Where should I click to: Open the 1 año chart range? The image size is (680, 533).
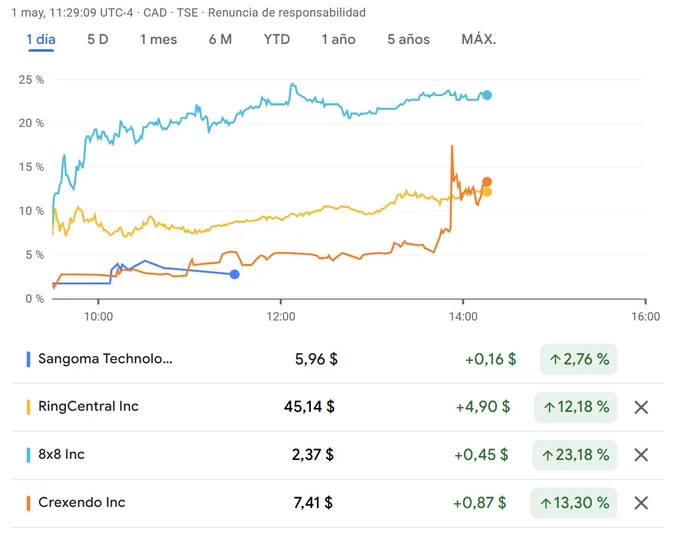338,39
